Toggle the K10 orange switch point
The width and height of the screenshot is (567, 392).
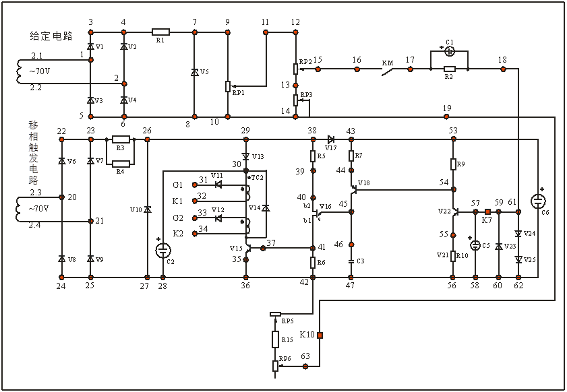[321, 335]
